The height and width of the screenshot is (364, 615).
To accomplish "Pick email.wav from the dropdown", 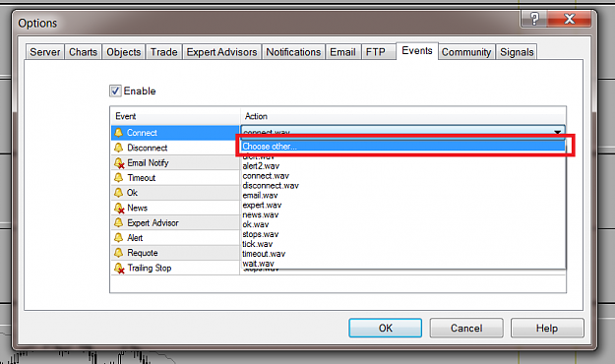I will [403, 196].
